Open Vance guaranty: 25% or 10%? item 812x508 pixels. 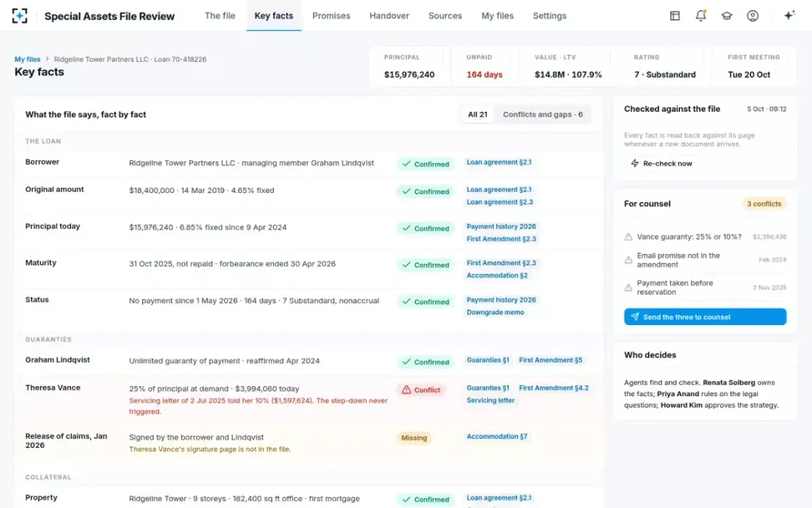705,237
